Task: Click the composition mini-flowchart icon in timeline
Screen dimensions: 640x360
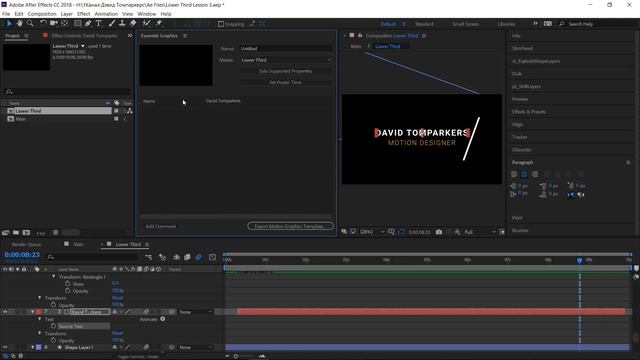Action: 149,257
